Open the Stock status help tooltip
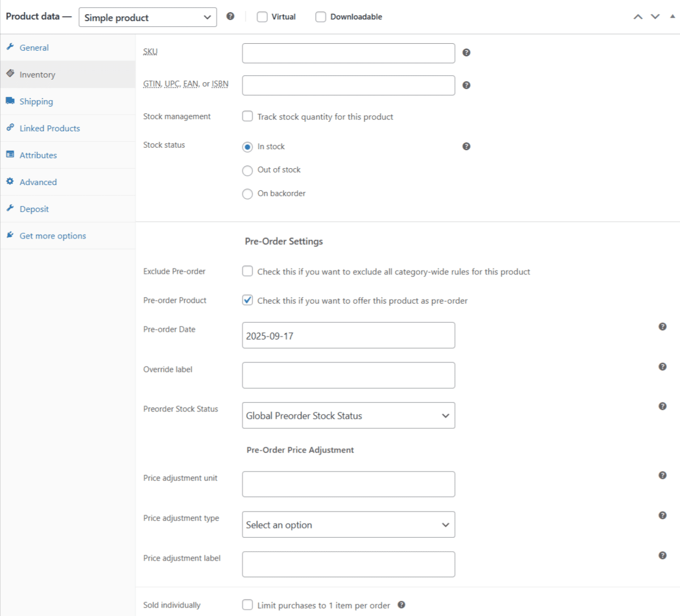The image size is (680, 616). pyautogui.click(x=466, y=146)
